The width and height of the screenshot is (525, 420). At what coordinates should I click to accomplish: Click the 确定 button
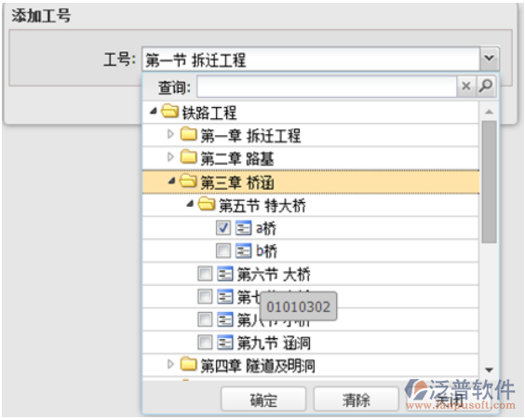click(263, 400)
